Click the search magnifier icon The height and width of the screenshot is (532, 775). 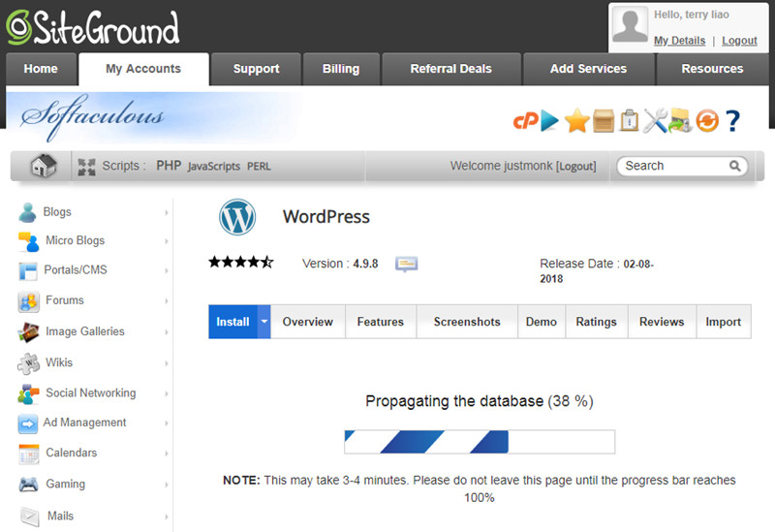coord(735,166)
